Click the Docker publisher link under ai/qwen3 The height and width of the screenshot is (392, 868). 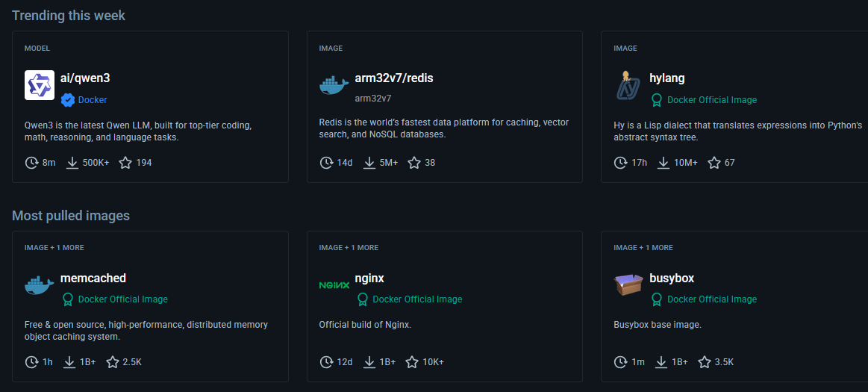[93, 99]
